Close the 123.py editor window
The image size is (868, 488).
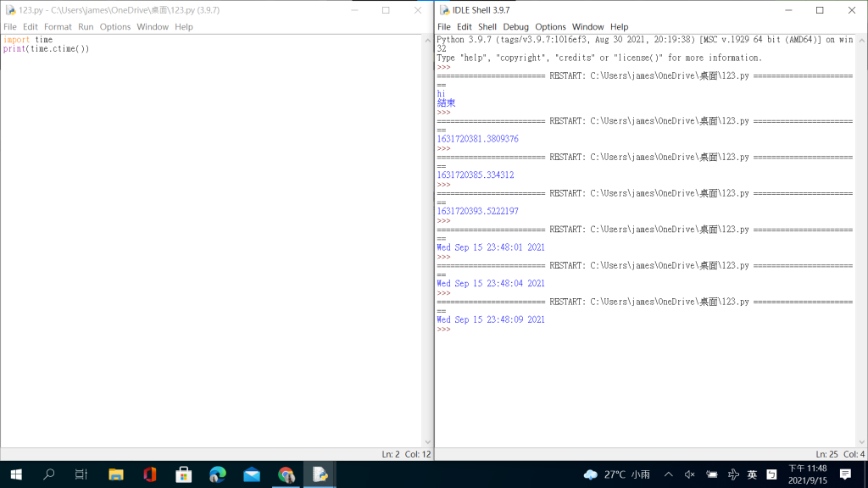coord(417,10)
